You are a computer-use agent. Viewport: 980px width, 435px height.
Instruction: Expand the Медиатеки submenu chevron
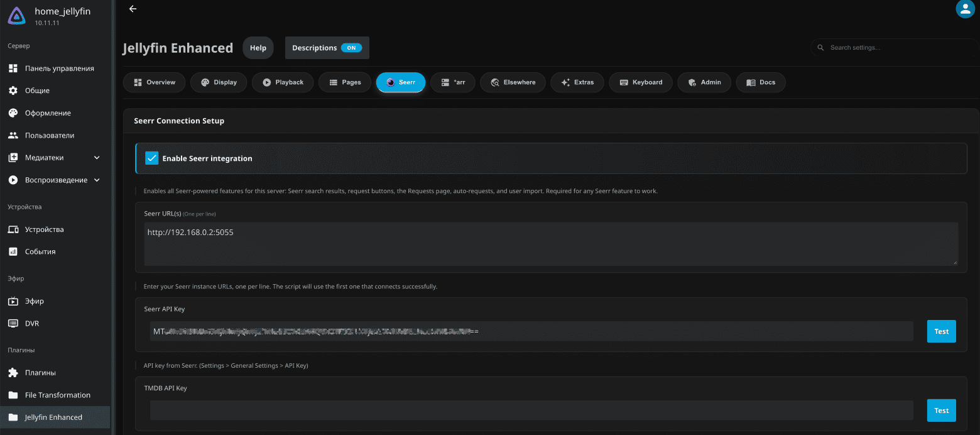tap(97, 158)
